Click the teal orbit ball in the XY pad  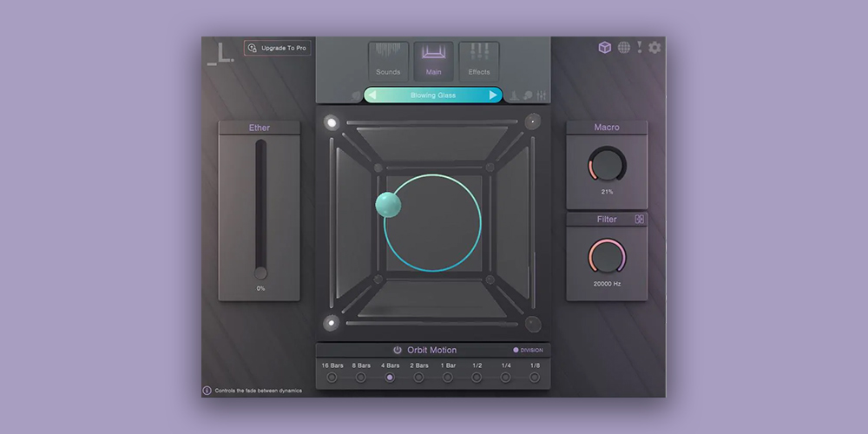(x=388, y=205)
